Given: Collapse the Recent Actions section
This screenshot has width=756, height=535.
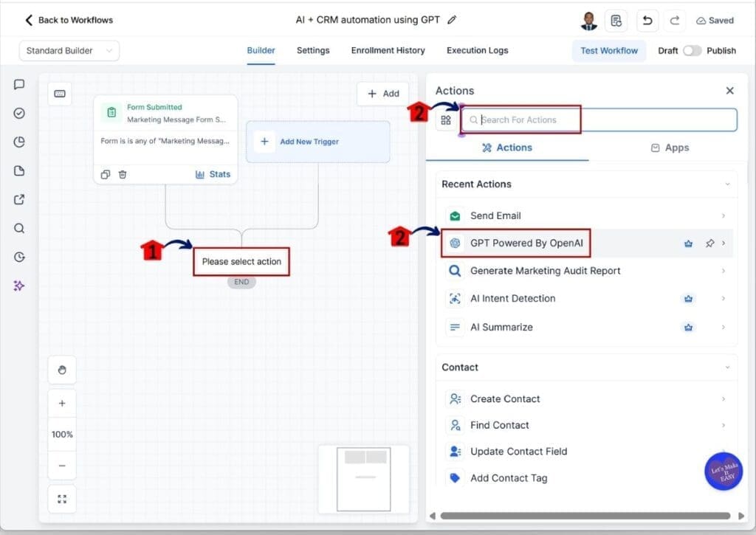Looking at the screenshot, I should click(x=727, y=184).
